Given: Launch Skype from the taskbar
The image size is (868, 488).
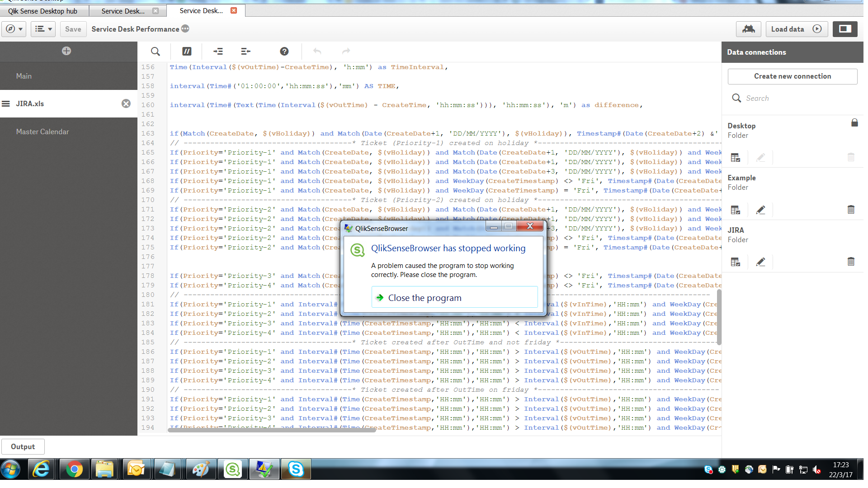Looking at the screenshot, I should [x=296, y=469].
